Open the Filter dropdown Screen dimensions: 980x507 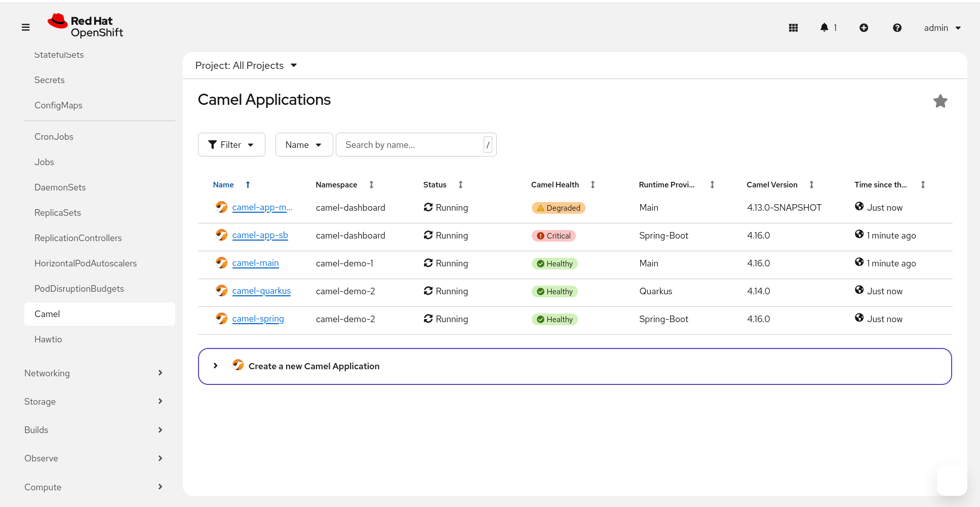(x=231, y=145)
